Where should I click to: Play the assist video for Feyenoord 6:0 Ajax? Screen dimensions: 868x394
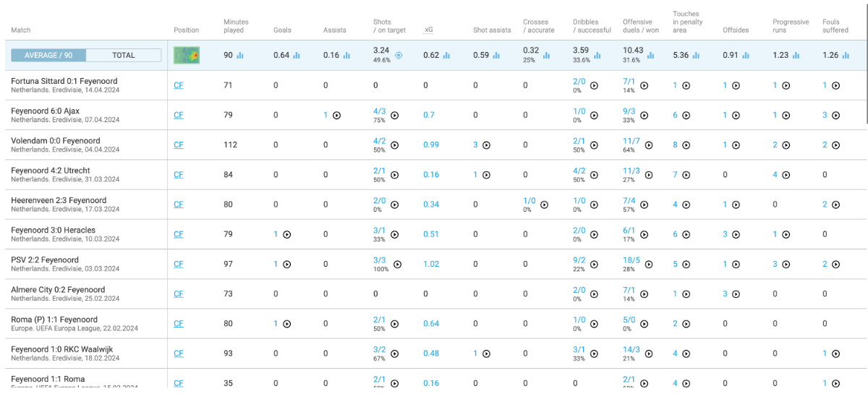pyautogui.click(x=336, y=115)
